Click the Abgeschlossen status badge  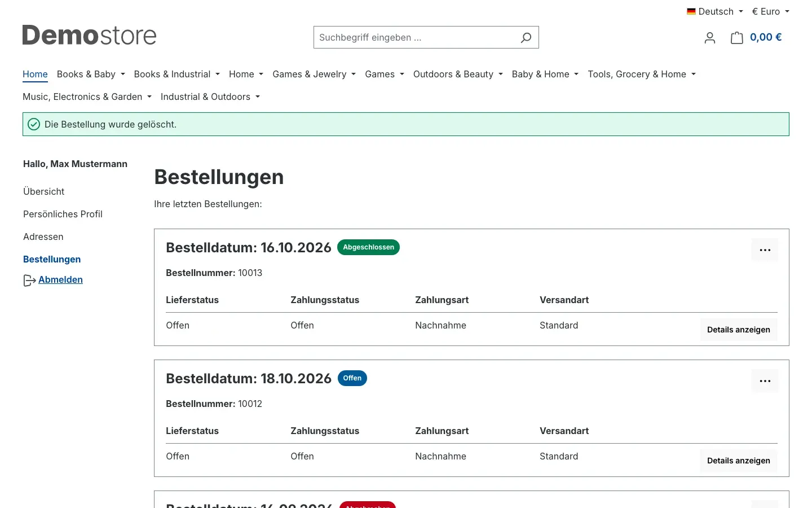point(368,247)
